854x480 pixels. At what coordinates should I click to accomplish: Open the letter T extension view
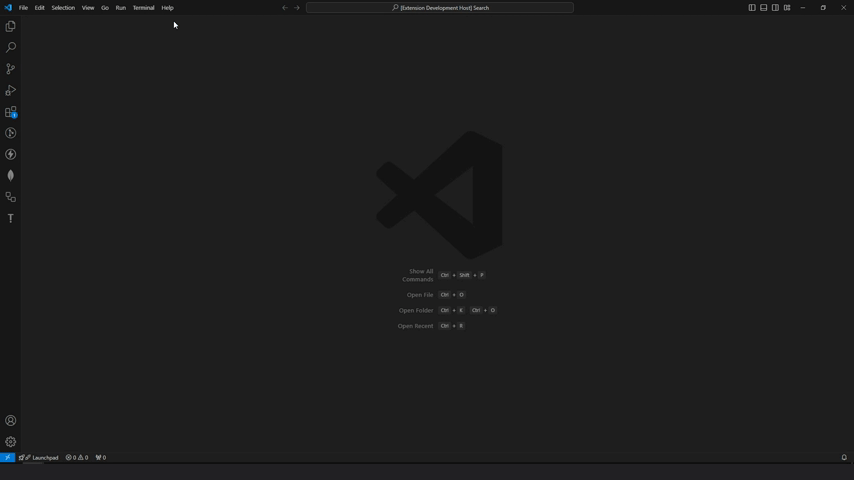pos(10,218)
